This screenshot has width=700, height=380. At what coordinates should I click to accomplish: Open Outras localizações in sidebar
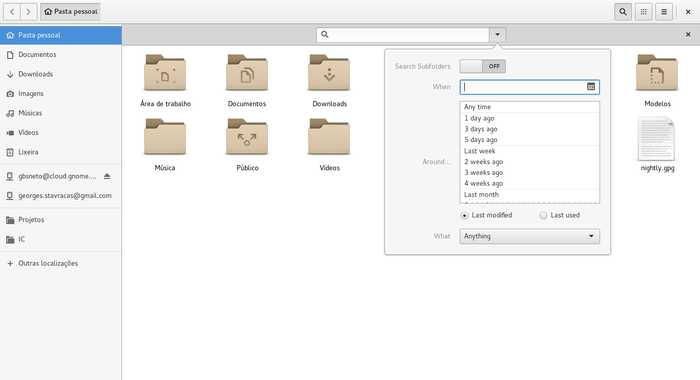click(61, 263)
